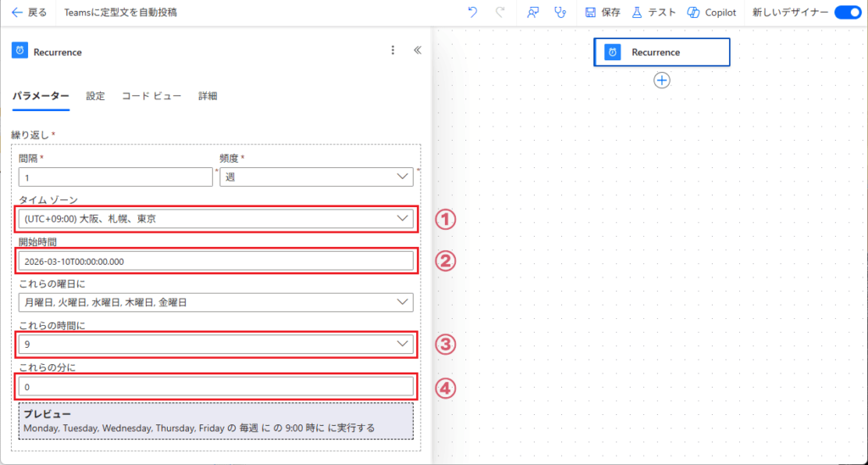Click the 開始時間 input field
This screenshot has width=868, height=465.
point(215,261)
